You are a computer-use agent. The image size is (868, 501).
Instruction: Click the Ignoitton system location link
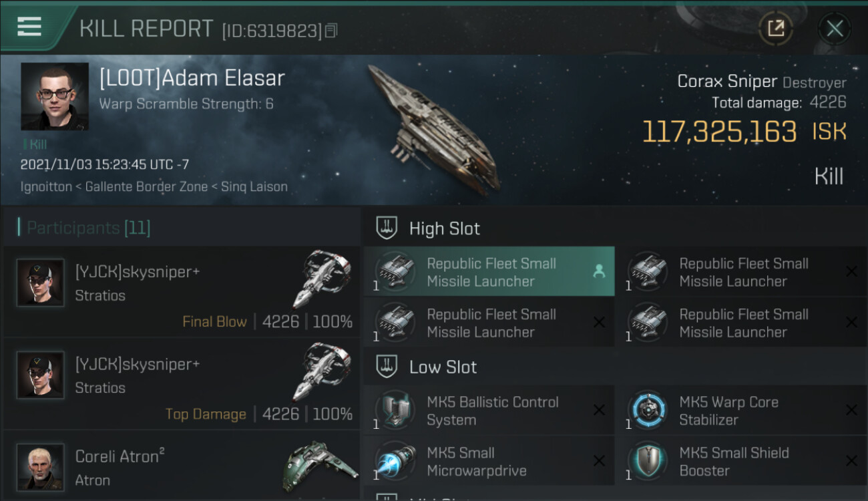click(46, 187)
